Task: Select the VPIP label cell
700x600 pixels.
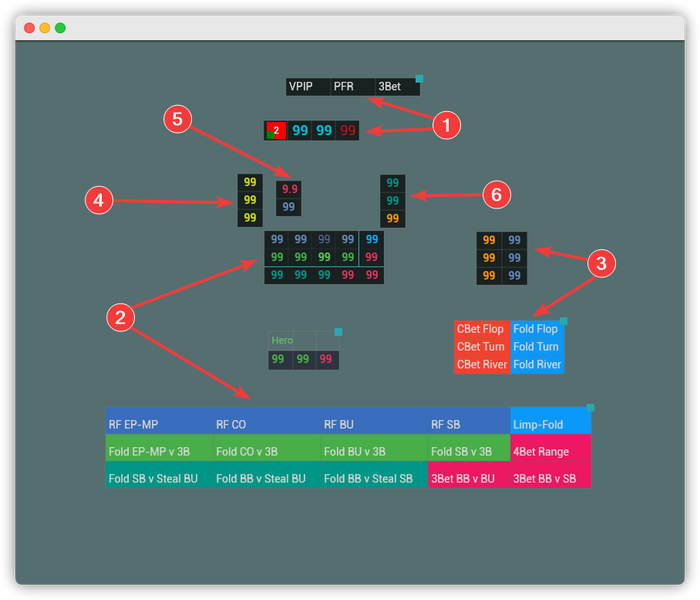Action: (x=308, y=87)
